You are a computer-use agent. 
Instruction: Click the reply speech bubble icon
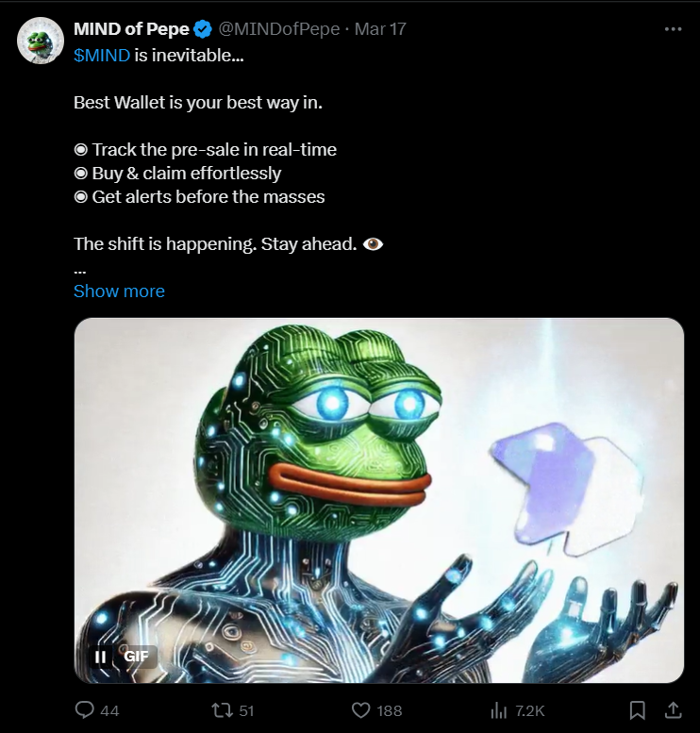85,709
